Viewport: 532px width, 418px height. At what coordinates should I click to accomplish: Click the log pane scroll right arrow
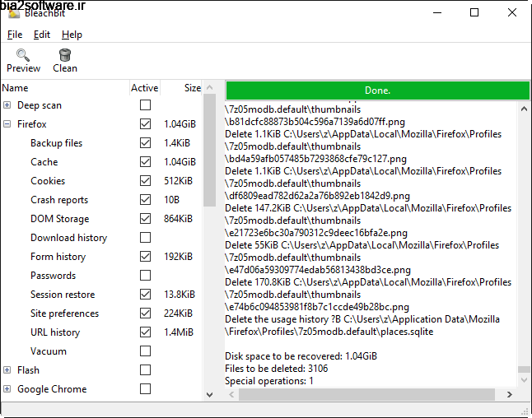[509, 394]
